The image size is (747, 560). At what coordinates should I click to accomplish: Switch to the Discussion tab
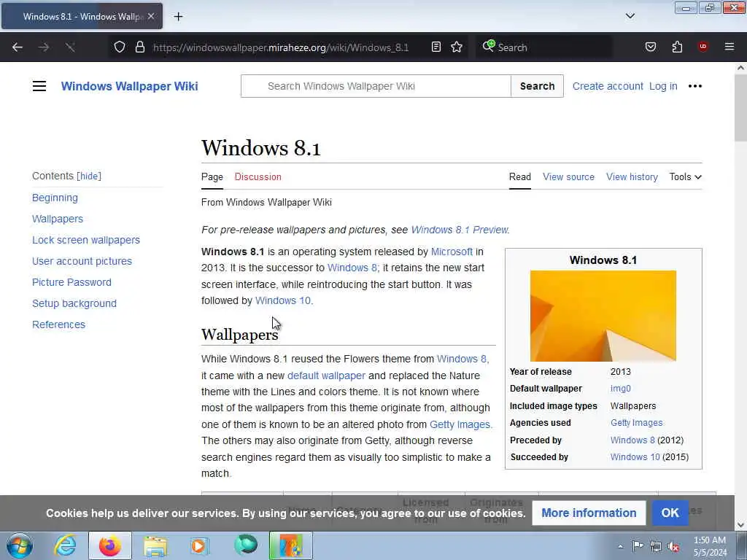coord(258,176)
